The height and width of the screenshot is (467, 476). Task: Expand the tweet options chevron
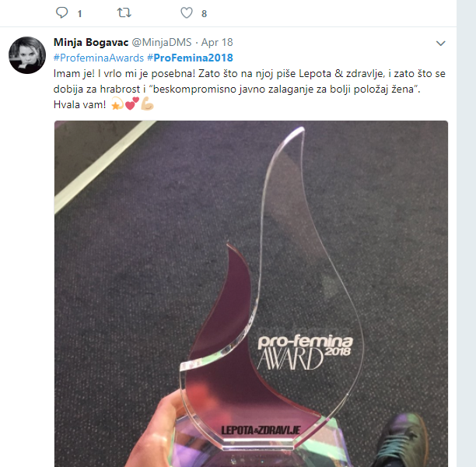[x=440, y=44]
